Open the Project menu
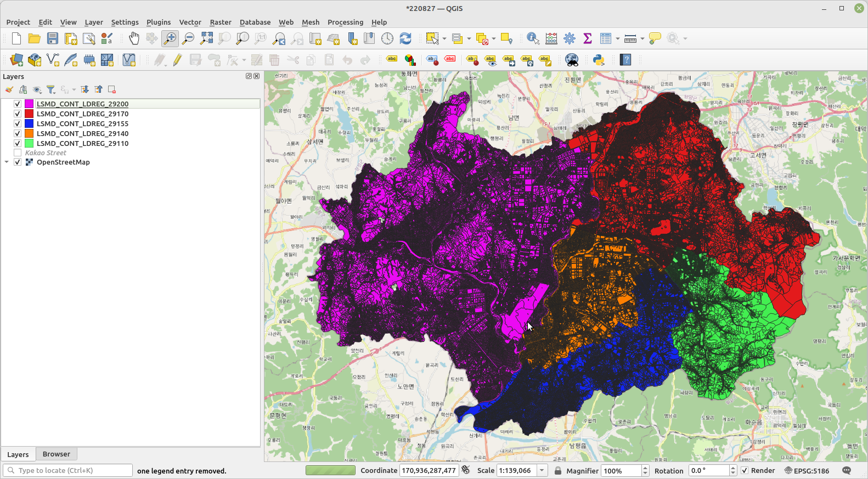Viewport: 868px width, 479px height. 18,22
